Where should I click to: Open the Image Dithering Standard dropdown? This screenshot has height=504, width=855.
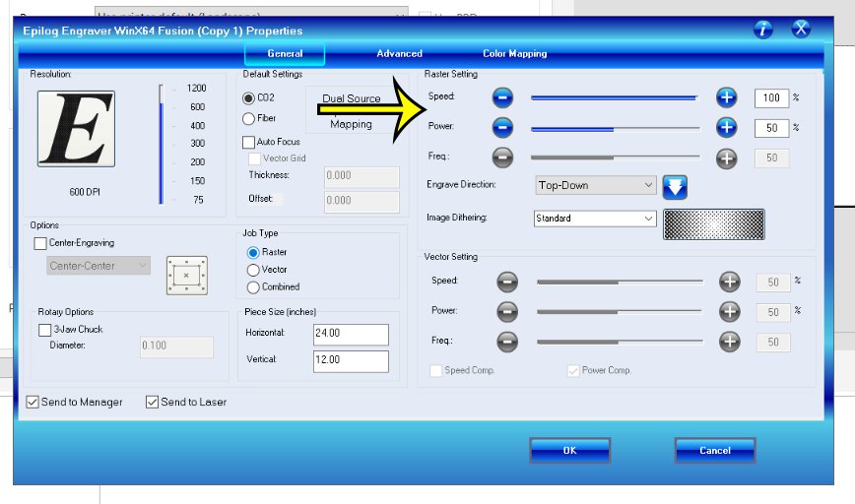595,219
